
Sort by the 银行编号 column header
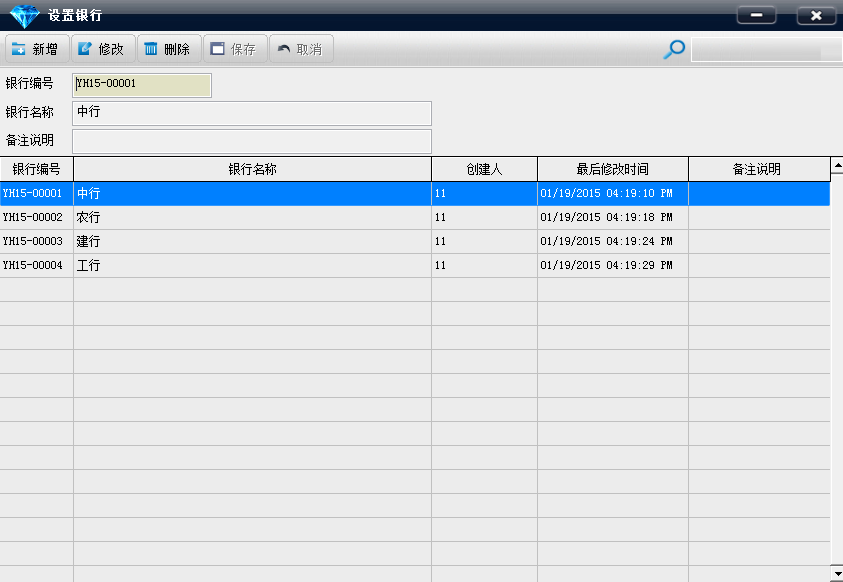[x=37, y=169]
